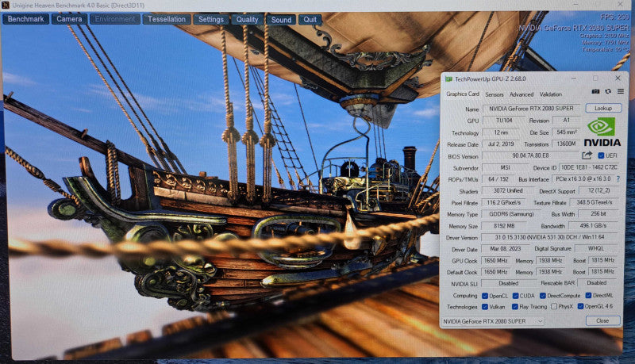The height and width of the screenshot is (364, 635).
Task: Toggle the PhysX checkbox
Action: click(x=554, y=307)
